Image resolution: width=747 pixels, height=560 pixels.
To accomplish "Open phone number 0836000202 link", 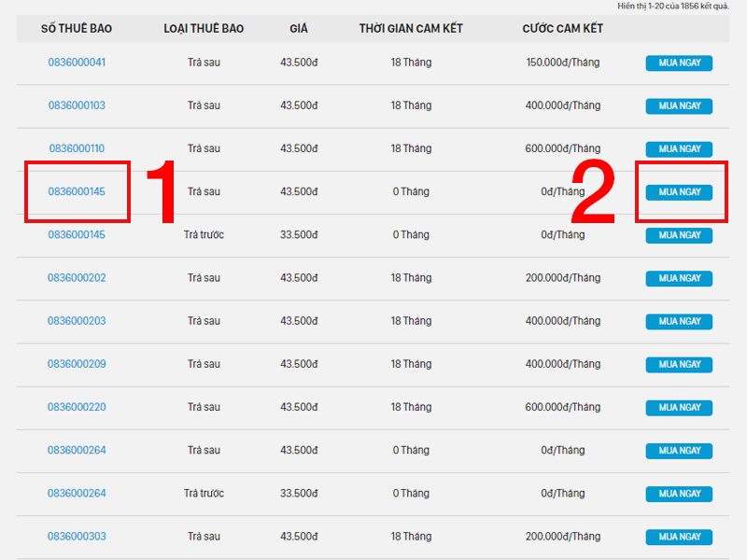I will [x=77, y=277].
